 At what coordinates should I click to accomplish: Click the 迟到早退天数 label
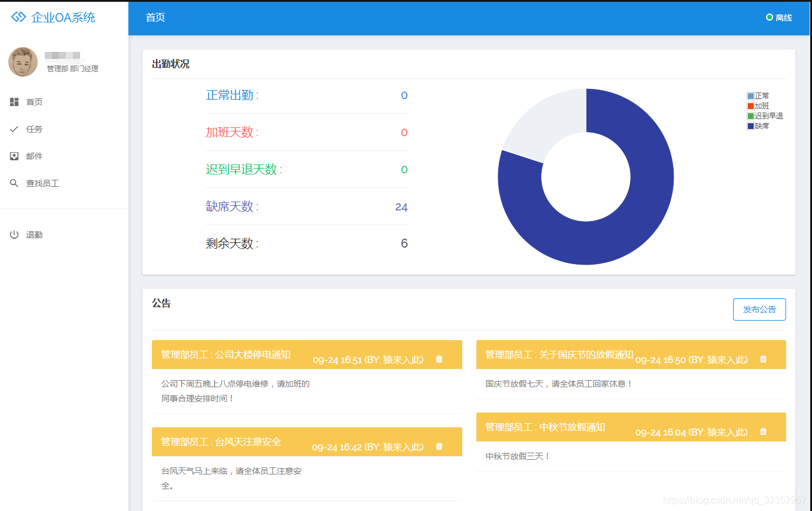(244, 169)
